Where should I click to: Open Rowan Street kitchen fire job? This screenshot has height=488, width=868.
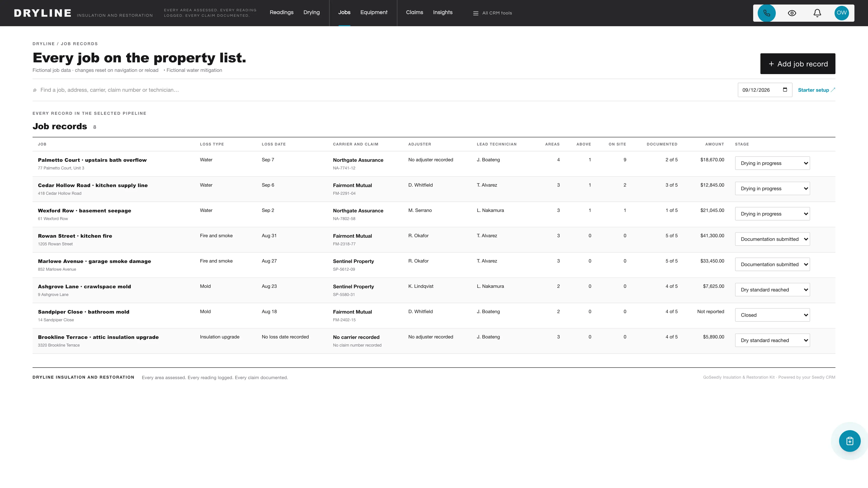pos(75,236)
